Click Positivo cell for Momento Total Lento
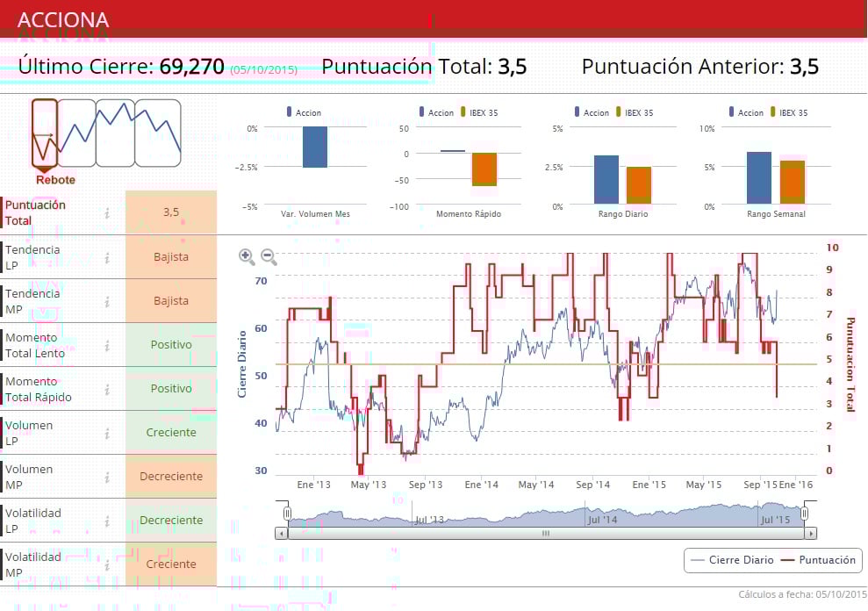 171,344
